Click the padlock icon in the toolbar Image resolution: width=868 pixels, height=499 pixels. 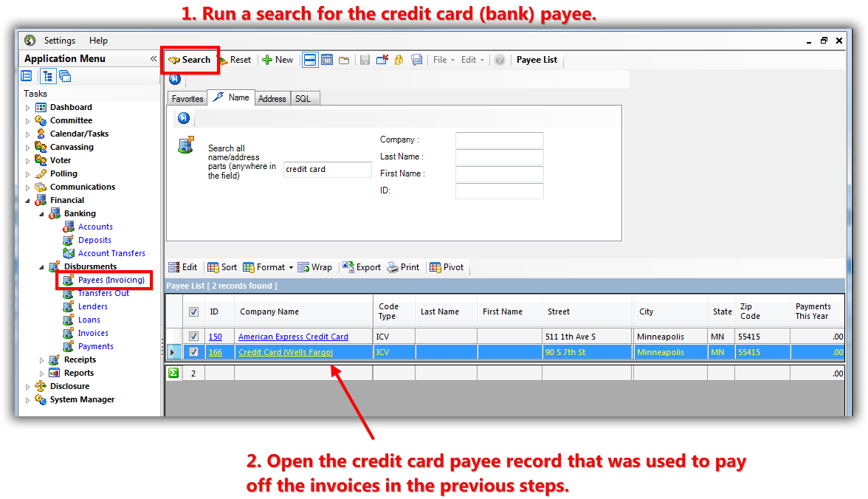click(x=399, y=60)
